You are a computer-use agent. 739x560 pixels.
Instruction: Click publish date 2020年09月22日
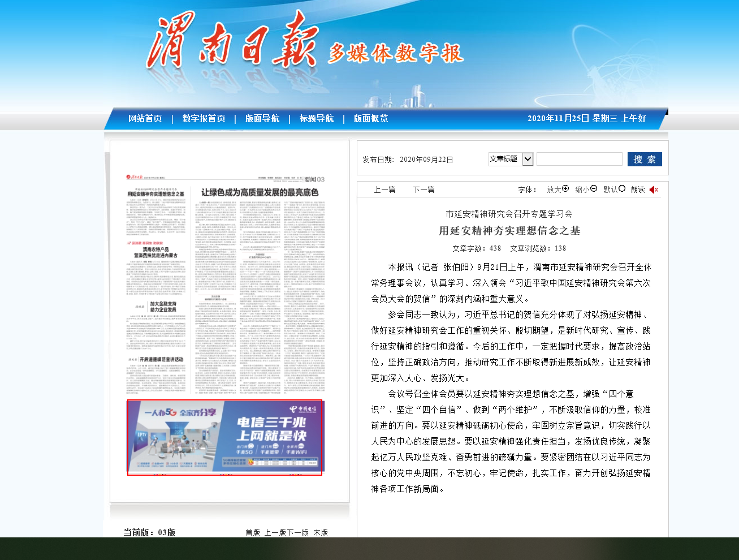[426, 160]
